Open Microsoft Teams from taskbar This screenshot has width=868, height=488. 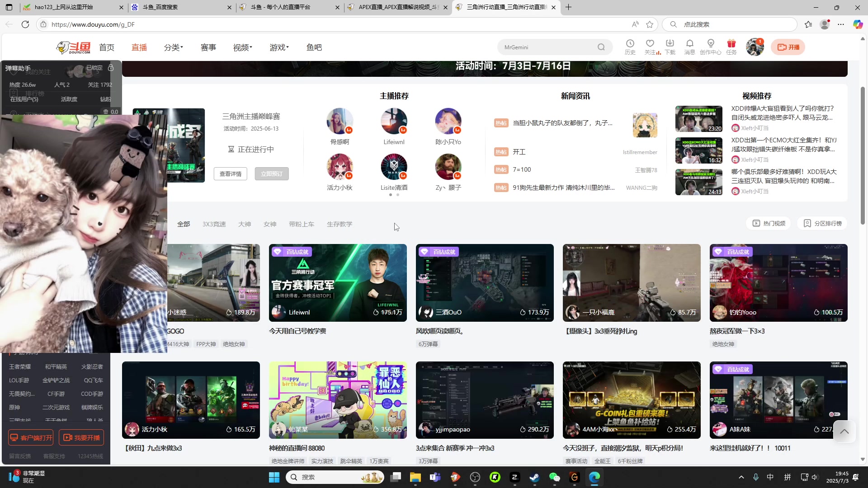[435, 477]
